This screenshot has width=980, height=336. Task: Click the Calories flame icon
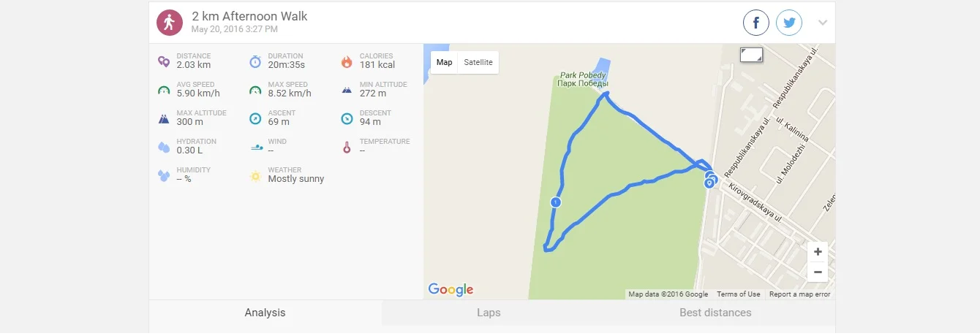347,61
